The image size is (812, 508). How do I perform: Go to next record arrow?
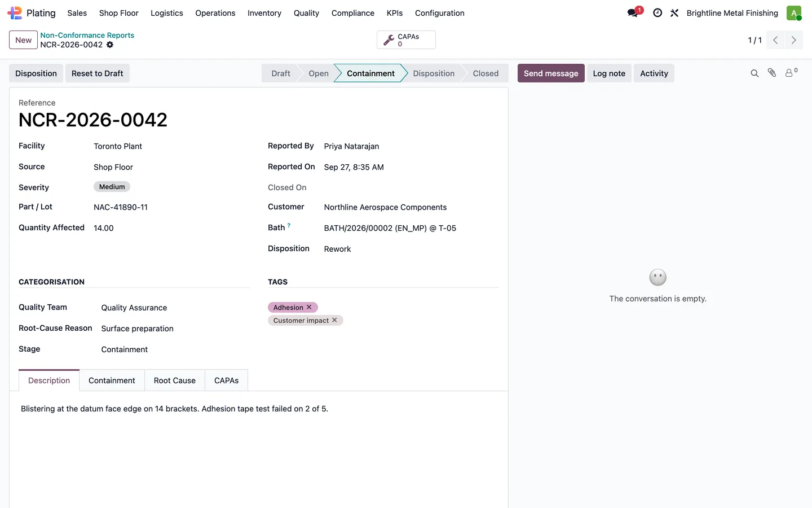[x=794, y=40]
